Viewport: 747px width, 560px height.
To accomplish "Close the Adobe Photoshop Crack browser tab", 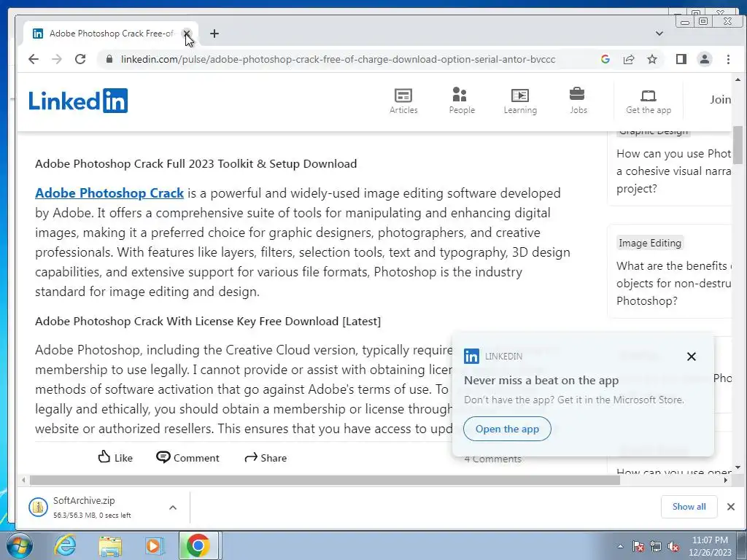I will 187,34.
